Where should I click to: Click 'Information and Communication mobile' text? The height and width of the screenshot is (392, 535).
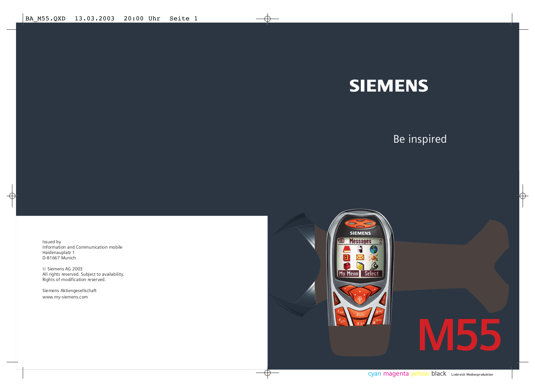coord(82,247)
